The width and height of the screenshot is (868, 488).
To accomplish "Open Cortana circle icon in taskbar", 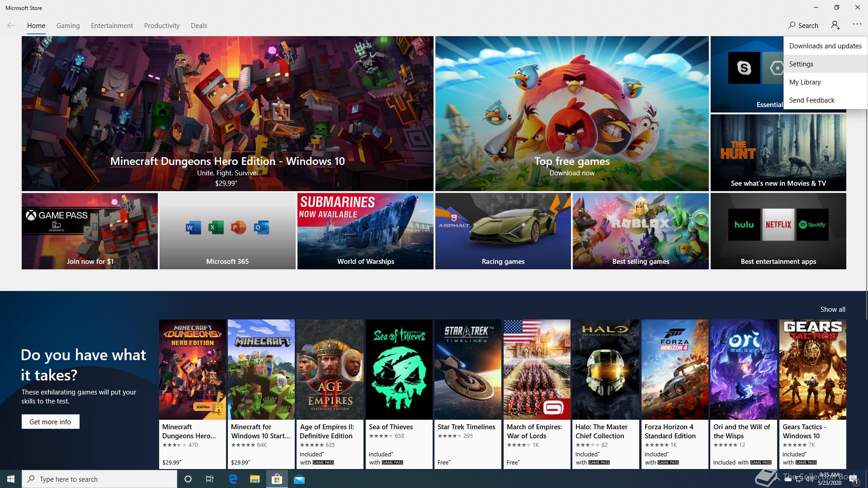I will [x=188, y=479].
